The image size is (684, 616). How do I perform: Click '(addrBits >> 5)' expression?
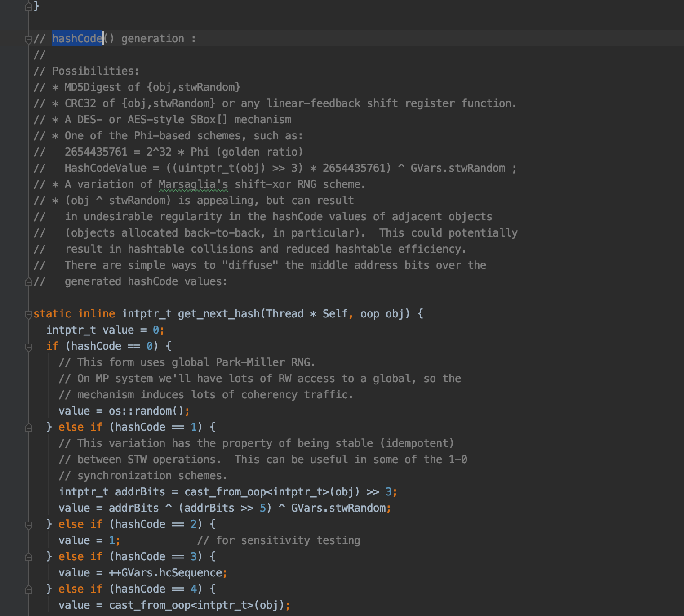[x=225, y=508]
